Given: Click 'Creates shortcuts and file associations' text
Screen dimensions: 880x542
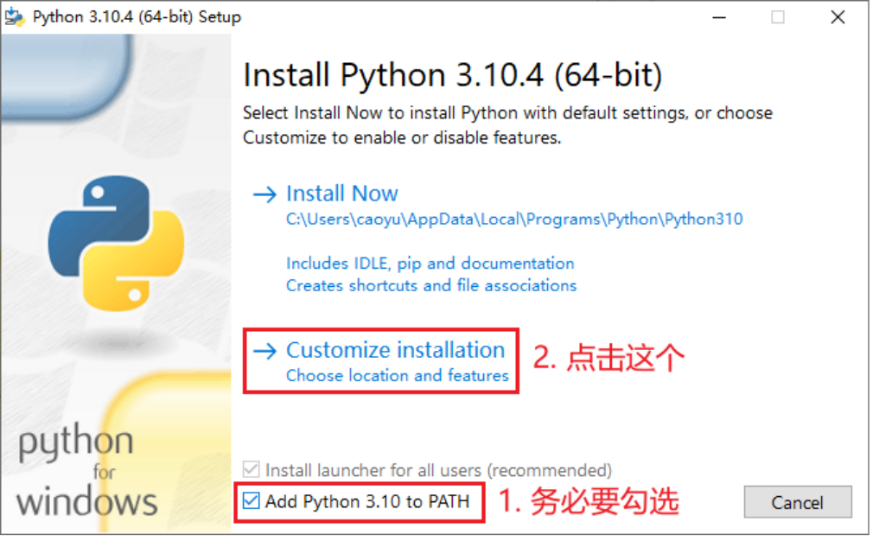Looking at the screenshot, I should click(x=431, y=286).
